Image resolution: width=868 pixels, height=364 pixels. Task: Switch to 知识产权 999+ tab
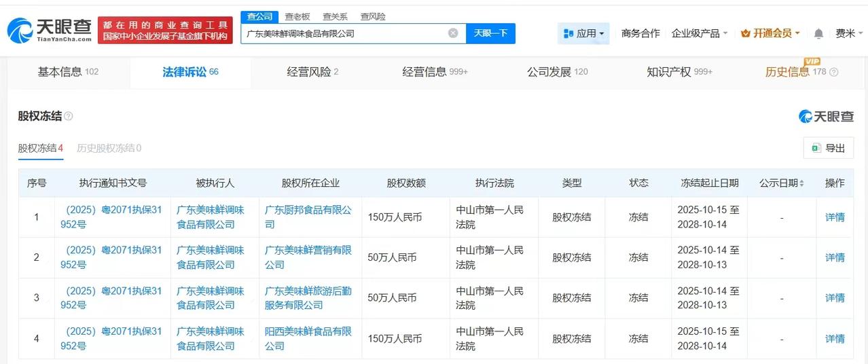pyautogui.click(x=679, y=72)
